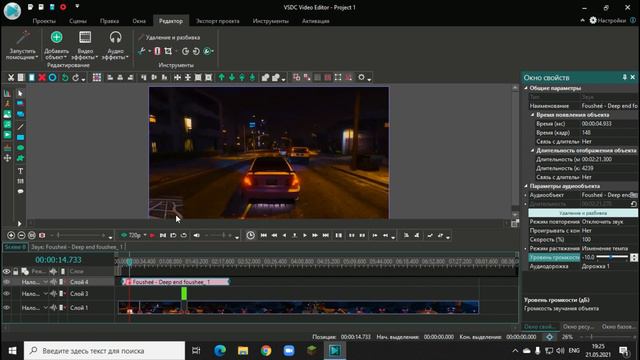Click the clock icon on timeline toolbar
This screenshot has height=360, width=640.
(x=251, y=236)
